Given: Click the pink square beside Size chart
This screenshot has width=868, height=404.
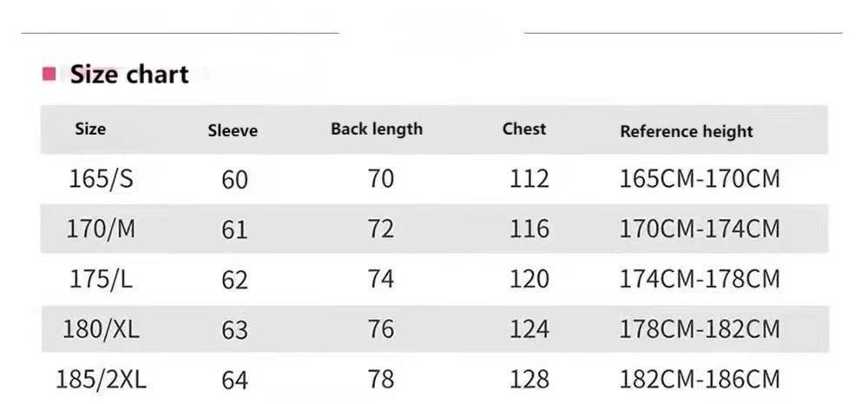Looking at the screenshot, I should click(x=49, y=75).
